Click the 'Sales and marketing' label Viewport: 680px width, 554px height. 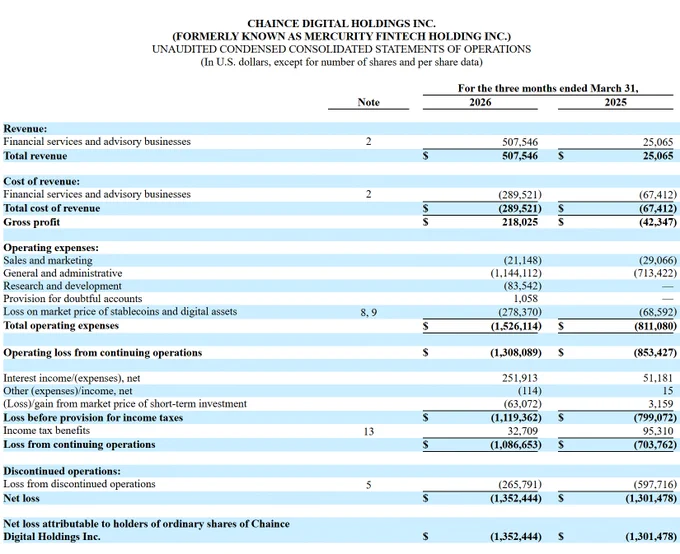(x=48, y=260)
